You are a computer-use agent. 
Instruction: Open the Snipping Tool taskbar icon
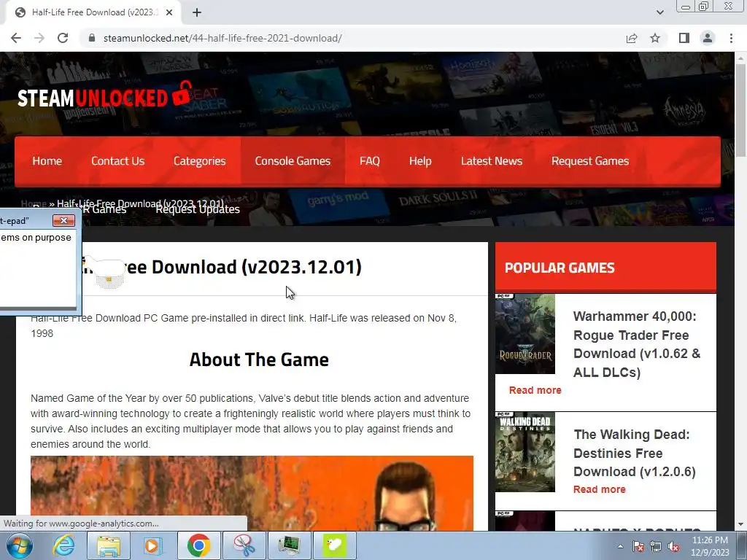244,545
